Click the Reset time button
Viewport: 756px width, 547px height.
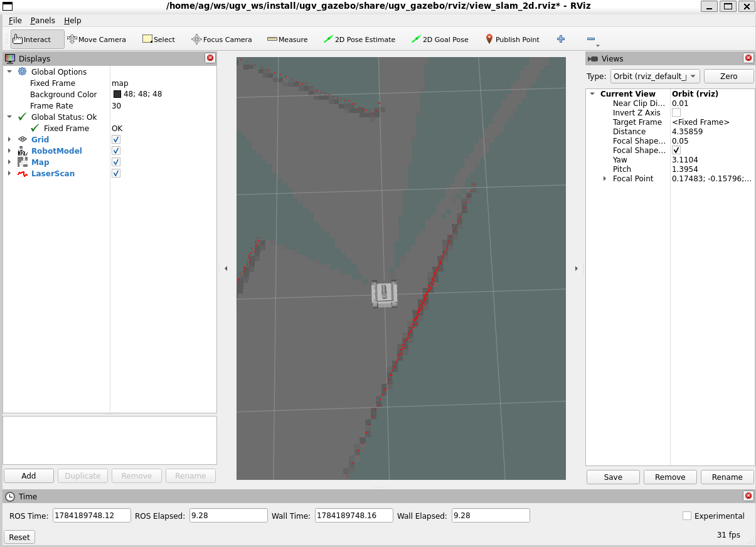click(19, 537)
